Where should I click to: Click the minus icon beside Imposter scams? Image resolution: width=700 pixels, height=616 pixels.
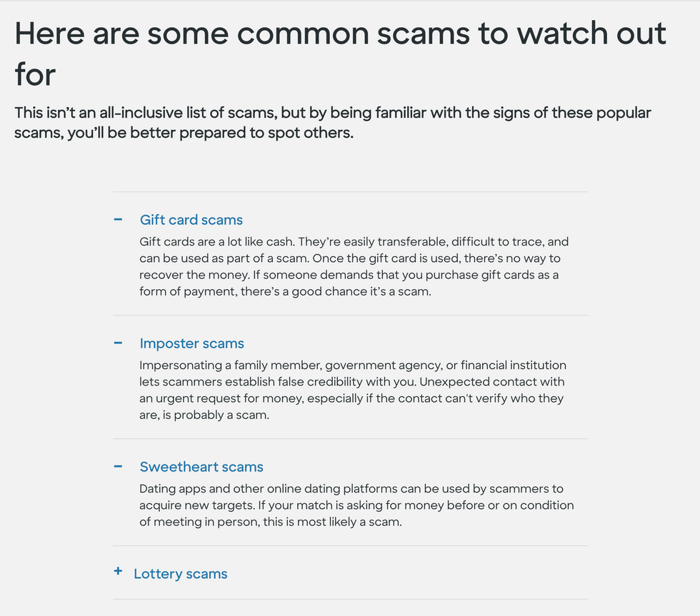pyautogui.click(x=118, y=343)
